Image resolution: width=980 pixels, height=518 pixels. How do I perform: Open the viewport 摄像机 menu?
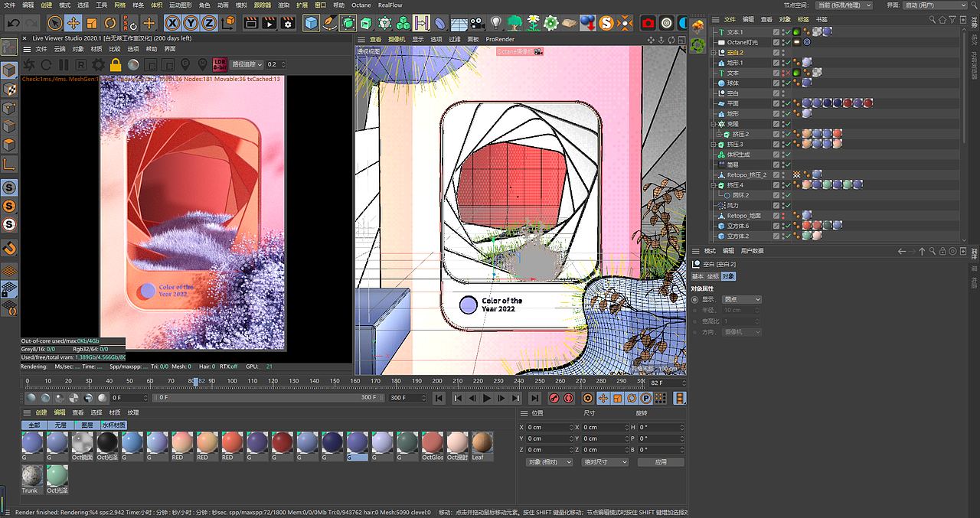[x=397, y=39]
